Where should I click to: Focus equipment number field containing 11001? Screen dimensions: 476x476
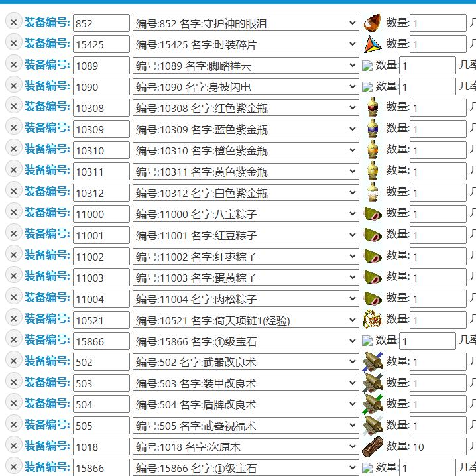101,235
